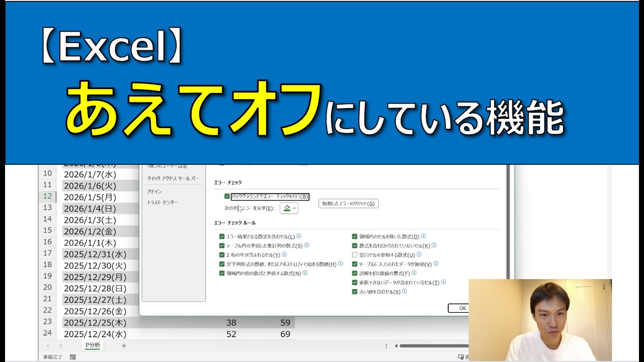Open error indicator color dropdown
This screenshot has width=644, height=362.
click(x=289, y=208)
